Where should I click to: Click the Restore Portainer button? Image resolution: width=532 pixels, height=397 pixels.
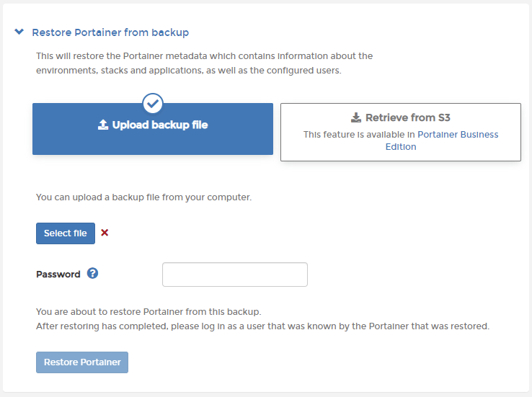[x=82, y=362]
